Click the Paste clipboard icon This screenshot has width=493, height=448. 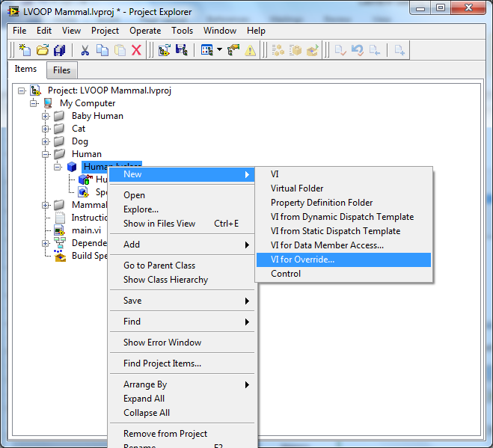click(120, 50)
